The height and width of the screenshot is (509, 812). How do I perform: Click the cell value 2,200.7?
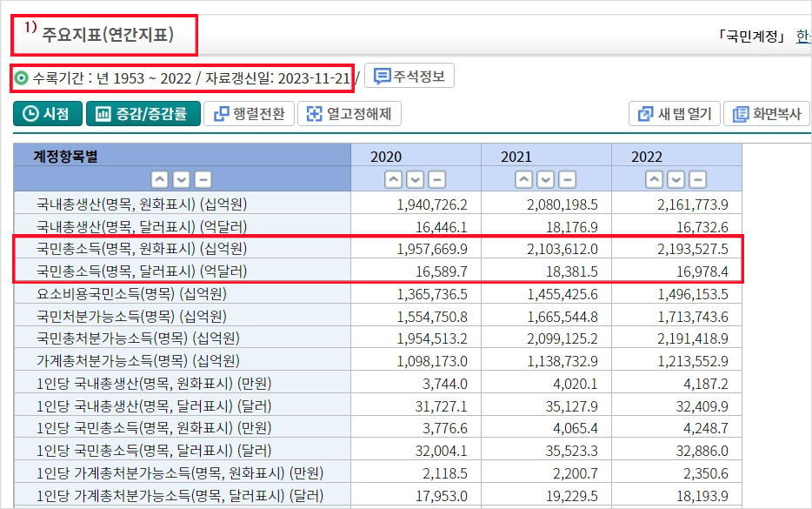click(576, 473)
